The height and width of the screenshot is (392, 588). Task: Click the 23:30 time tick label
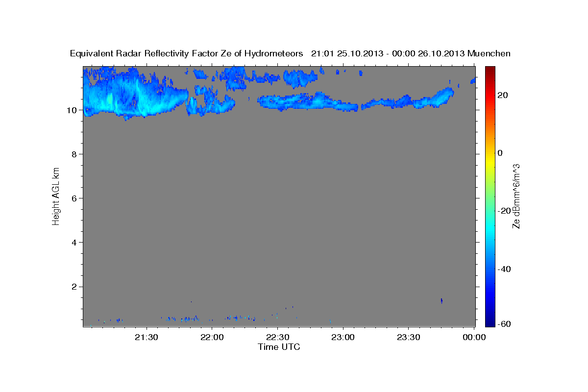point(408,338)
